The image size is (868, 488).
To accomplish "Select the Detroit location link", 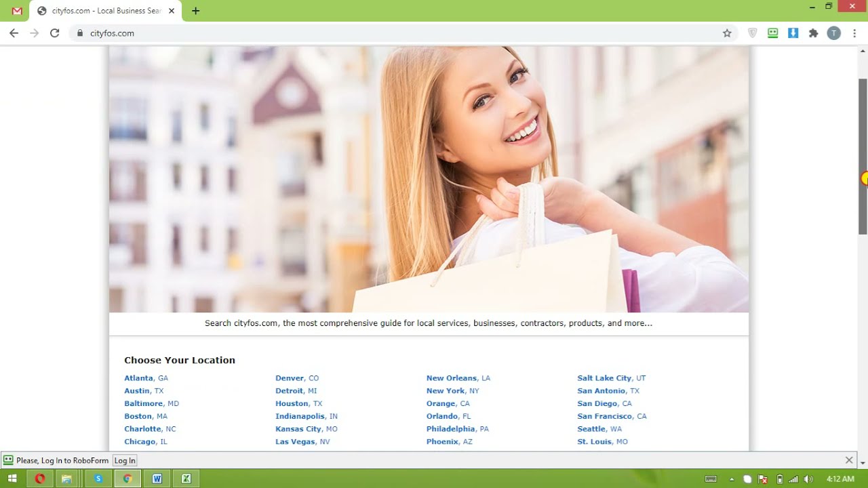I will point(296,391).
